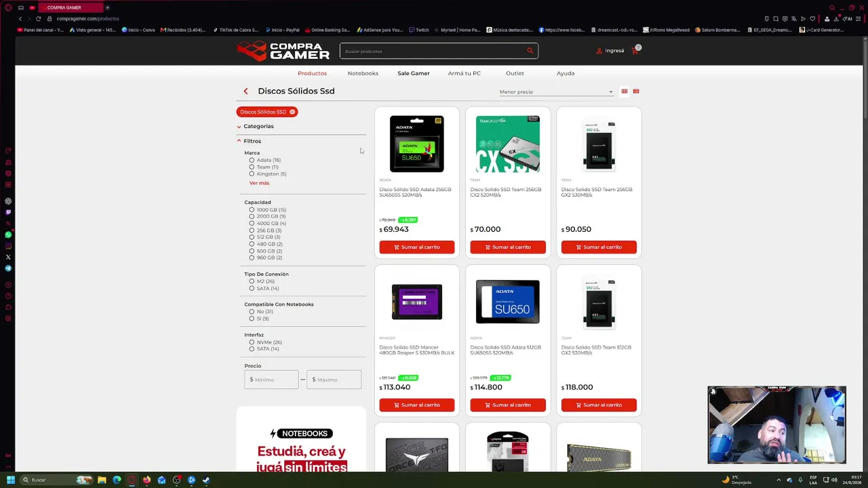Choose SATA under Tipo De Conexión
The height and width of the screenshot is (488, 868).
point(252,289)
